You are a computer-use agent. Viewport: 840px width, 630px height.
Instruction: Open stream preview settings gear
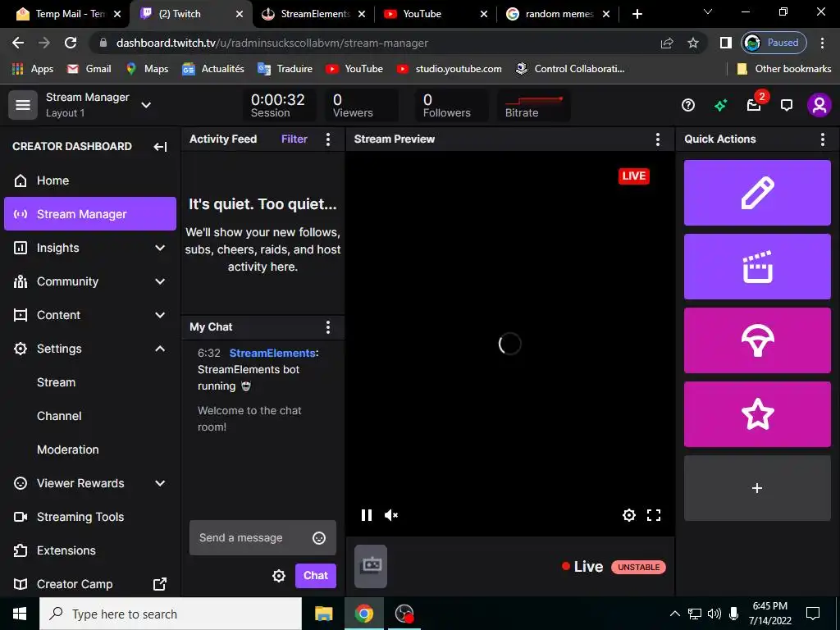(x=629, y=515)
